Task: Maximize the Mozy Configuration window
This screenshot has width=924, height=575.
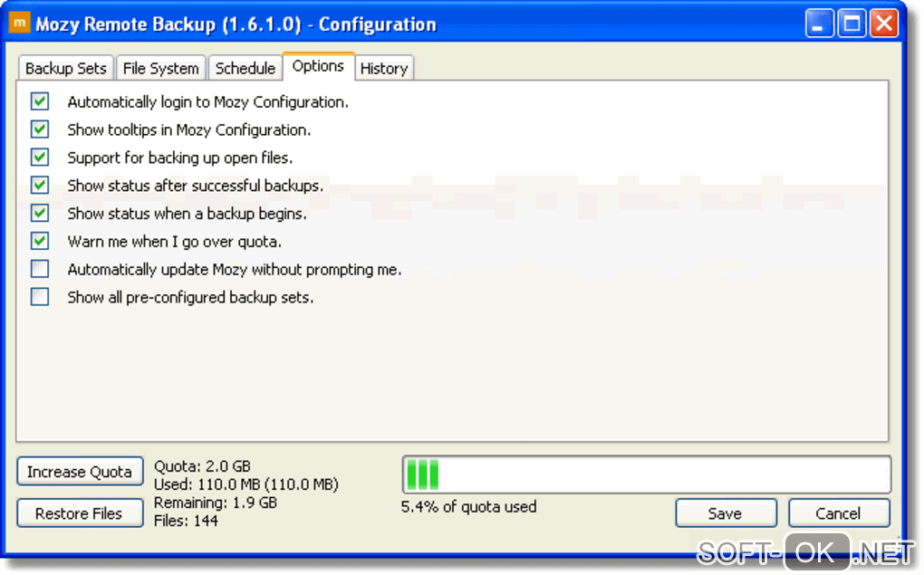Action: [852, 24]
